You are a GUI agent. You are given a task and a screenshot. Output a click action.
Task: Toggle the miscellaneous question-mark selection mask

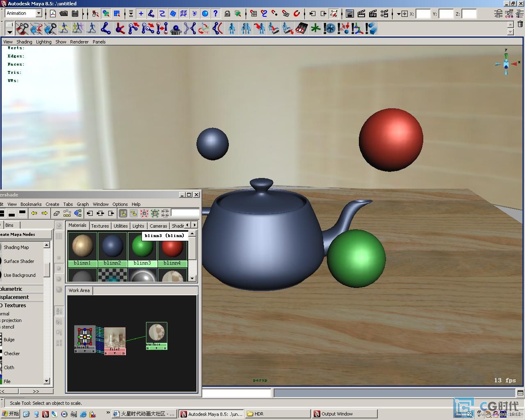(215, 14)
